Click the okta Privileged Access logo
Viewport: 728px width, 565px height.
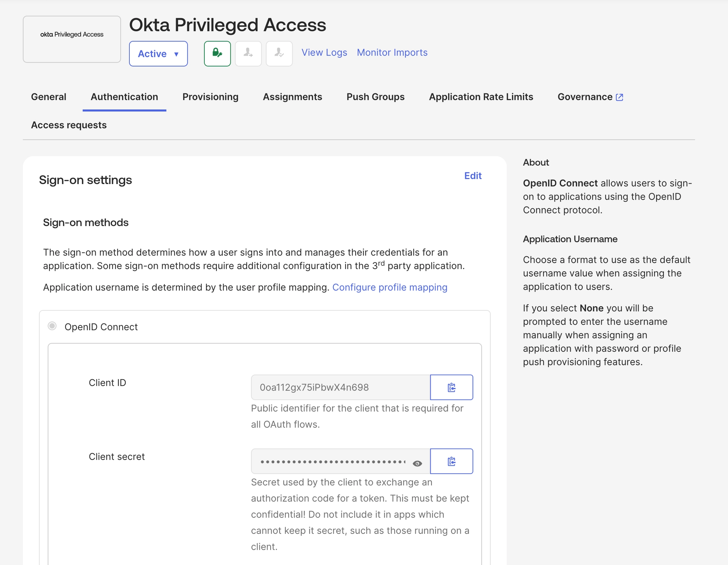pos(72,35)
